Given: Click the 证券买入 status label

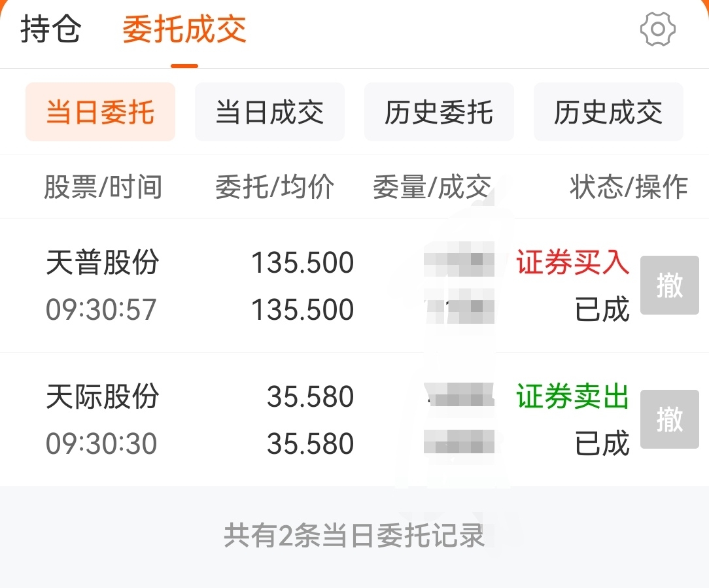Looking at the screenshot, I should coord(572,263).
